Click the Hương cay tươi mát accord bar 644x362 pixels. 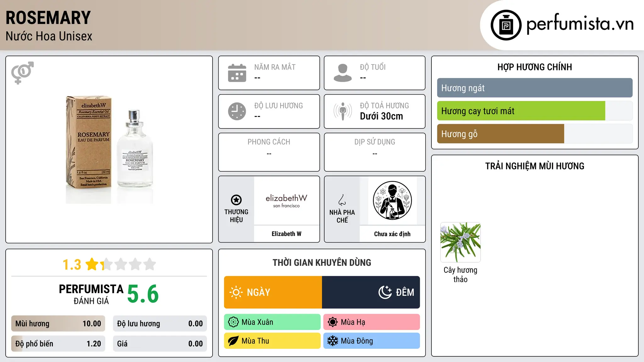tap(535, 111)
